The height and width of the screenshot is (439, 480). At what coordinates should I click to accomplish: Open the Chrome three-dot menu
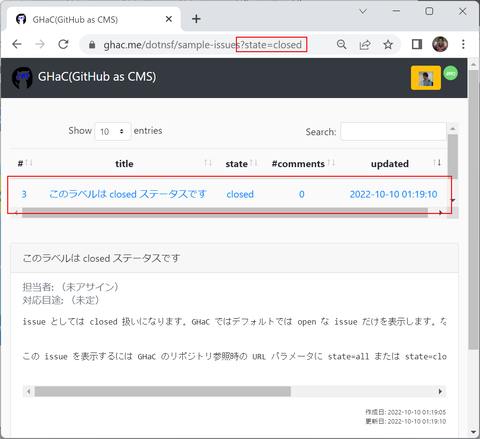point(463,44)
